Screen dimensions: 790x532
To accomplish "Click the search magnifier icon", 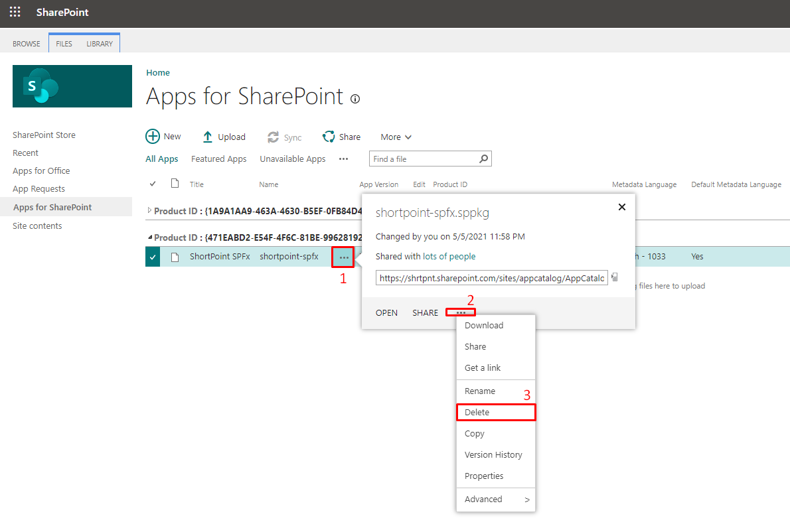I will (484, 159).
